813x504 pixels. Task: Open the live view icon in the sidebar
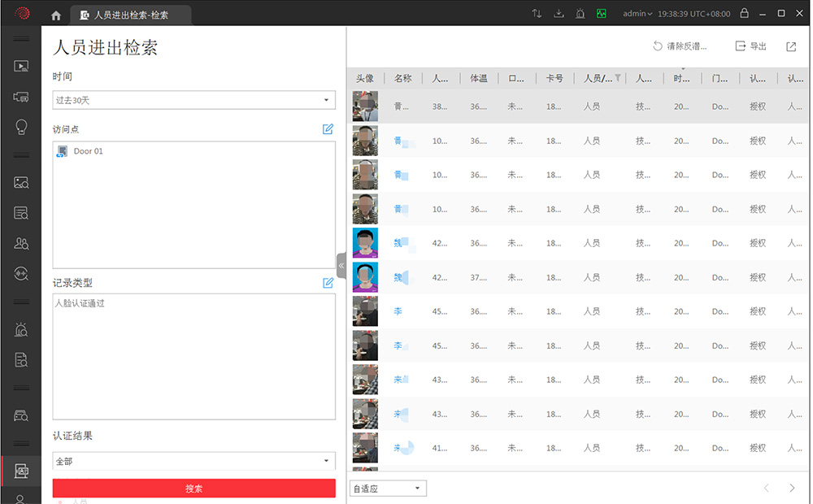pyautogui.click(x=21, y=67)
